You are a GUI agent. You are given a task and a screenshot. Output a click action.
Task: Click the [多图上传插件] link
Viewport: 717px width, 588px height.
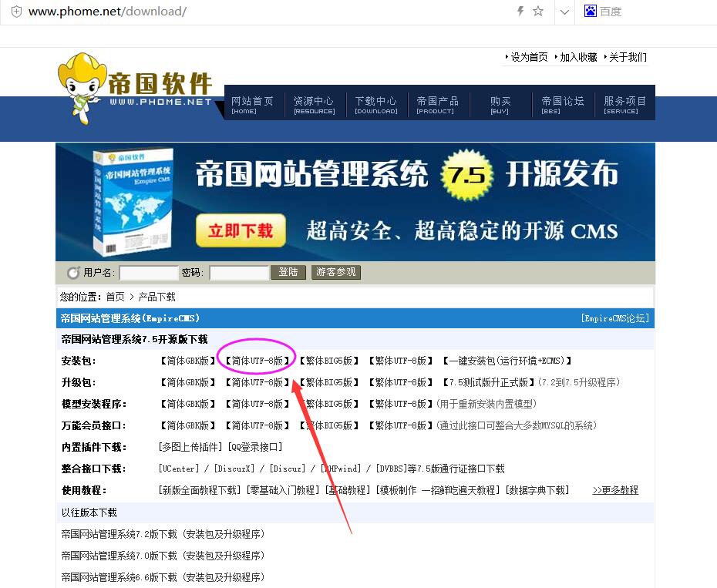[190, 447]
